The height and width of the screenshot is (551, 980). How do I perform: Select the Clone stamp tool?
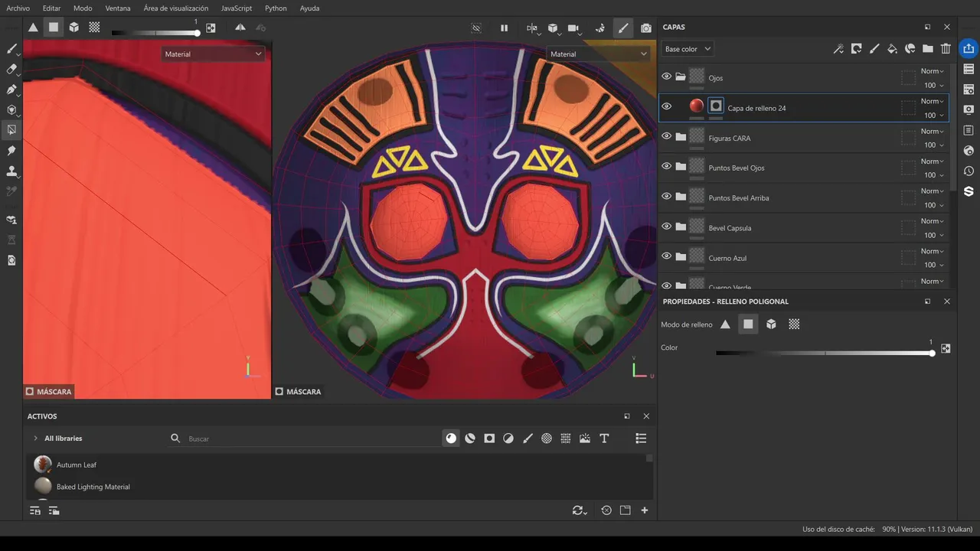(x=11, y=171)
